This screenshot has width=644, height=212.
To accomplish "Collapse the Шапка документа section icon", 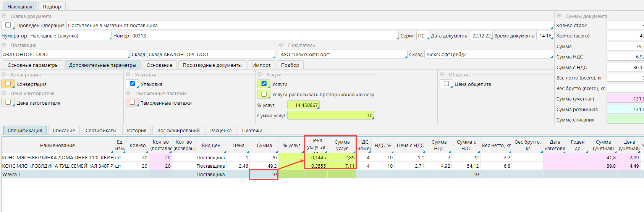I will (x=4, y=16).
